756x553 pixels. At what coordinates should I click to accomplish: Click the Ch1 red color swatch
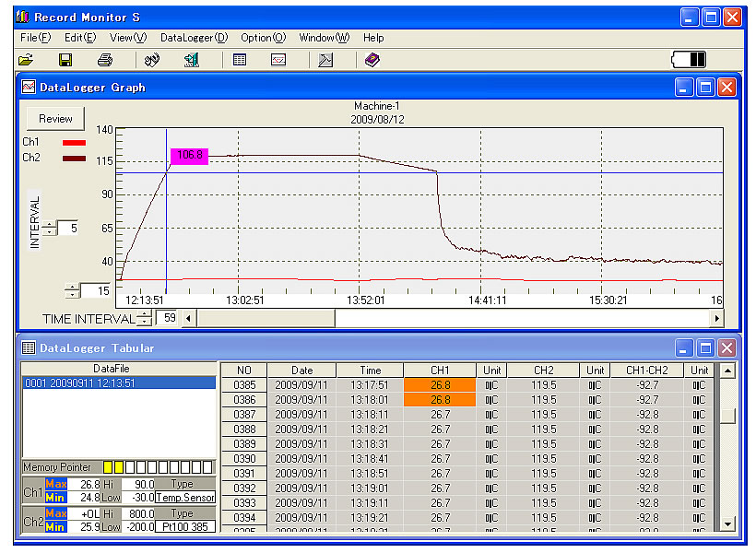(74, 143)
